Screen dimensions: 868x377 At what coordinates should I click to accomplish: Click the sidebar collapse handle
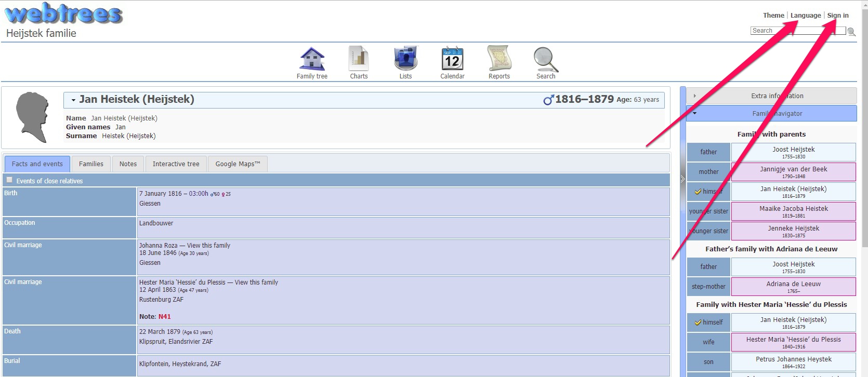[x=682, y=179]
